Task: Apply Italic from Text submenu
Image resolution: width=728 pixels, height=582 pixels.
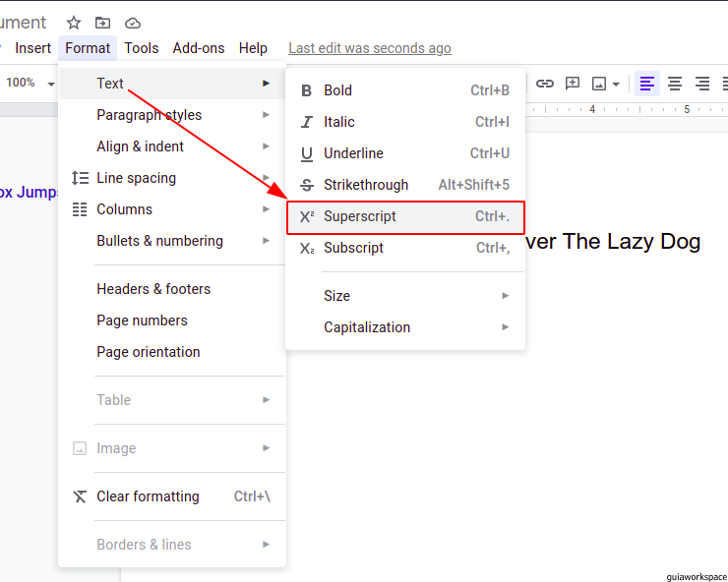Action: click(405, 122)
